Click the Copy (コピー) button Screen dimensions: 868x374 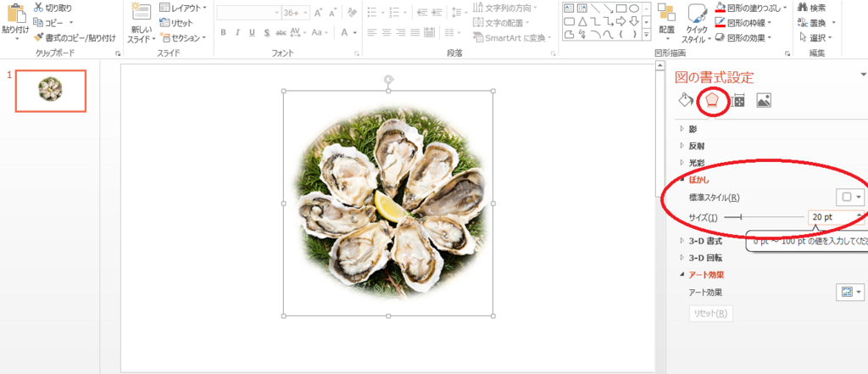click(50, 23)
